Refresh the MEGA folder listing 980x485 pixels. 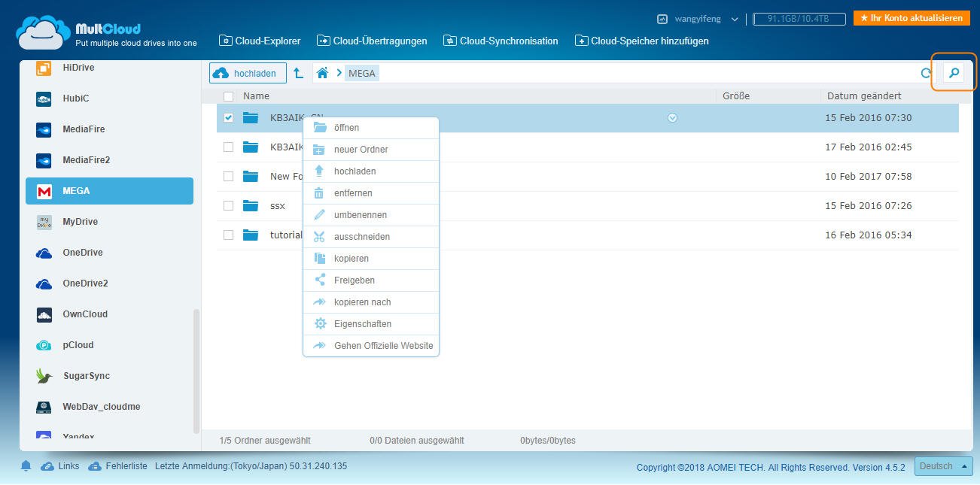coord(927,73)
